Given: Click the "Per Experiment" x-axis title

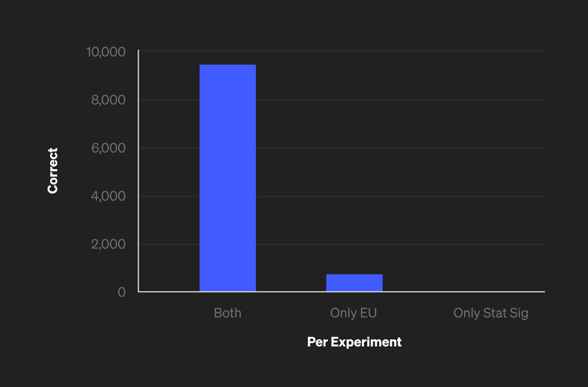Looking at the screenshot, I should [354, 342].
